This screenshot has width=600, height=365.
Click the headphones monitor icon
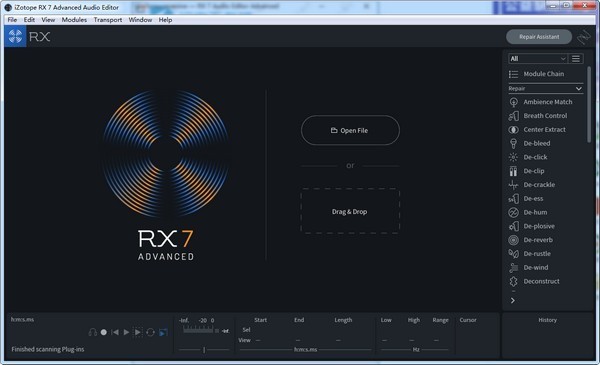pos(92,332)
